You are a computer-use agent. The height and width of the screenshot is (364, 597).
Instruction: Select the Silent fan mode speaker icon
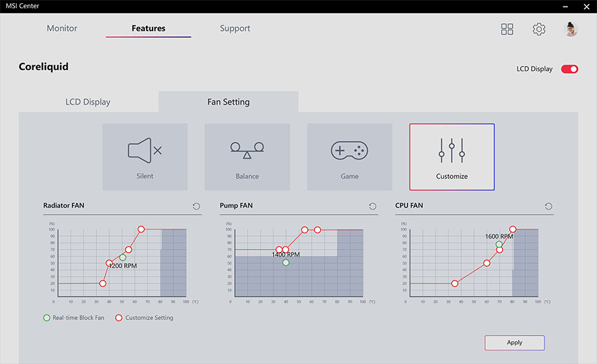point(145,151)
